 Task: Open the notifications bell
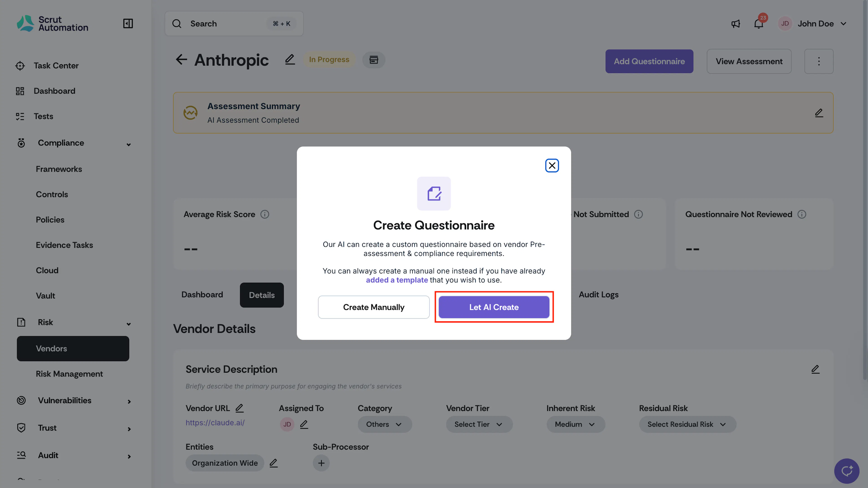pos(759,24)
